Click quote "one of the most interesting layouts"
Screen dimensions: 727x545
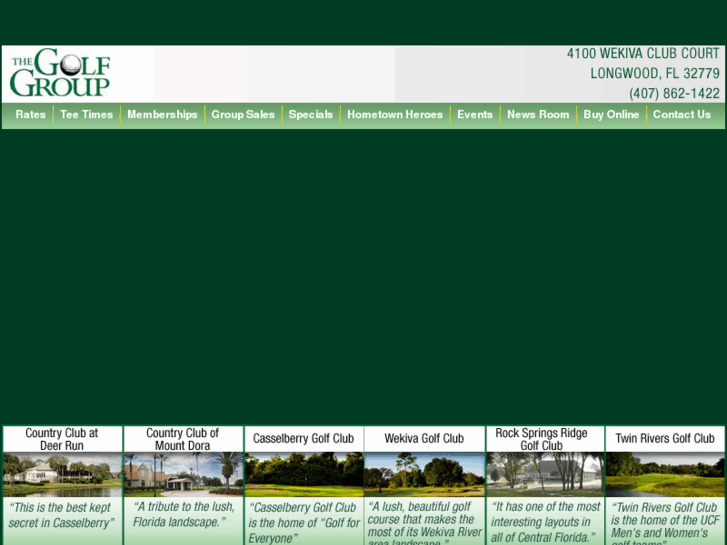pos(545,522)
